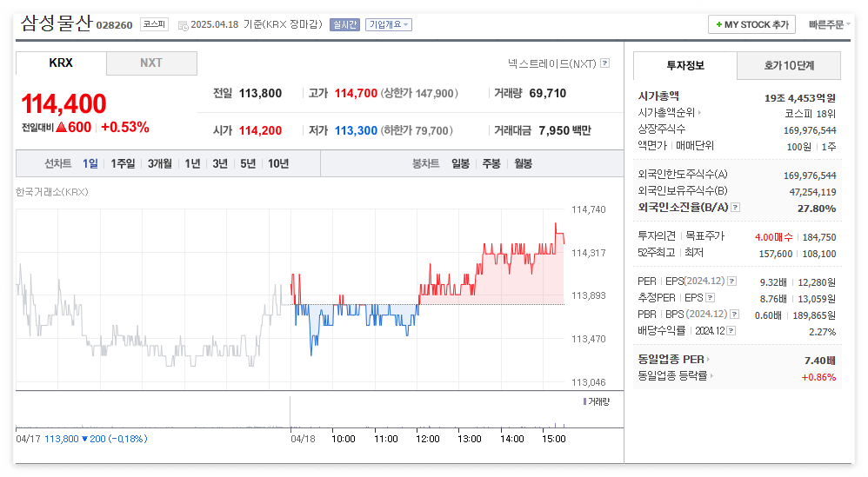Screen dimensions: 868x477
Task: Expand the 동일업종 등락률 arrow link
Action: [711, 376]
